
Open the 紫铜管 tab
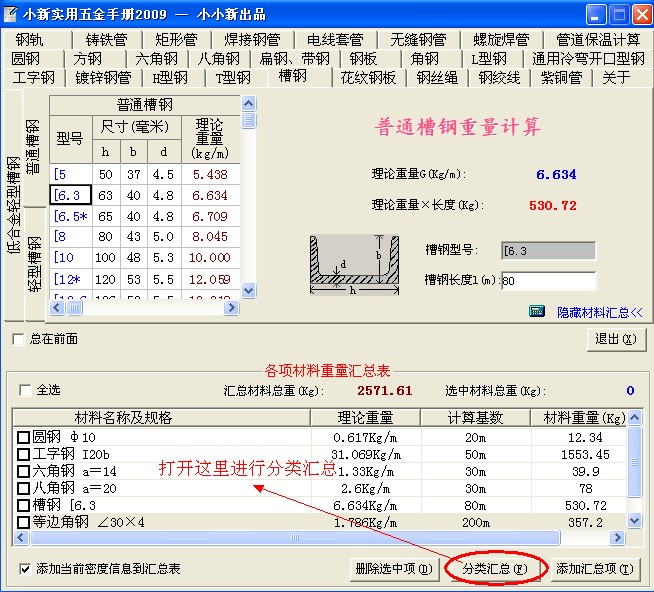click(561, 78)
